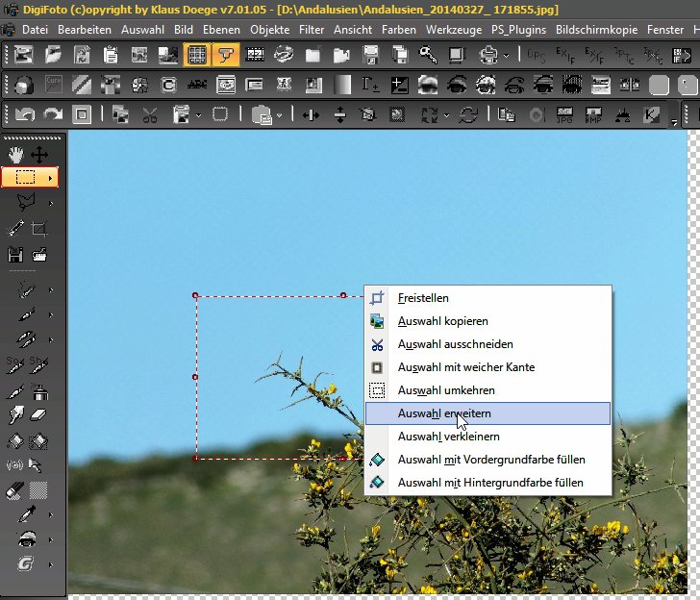Select the eraser tool in toolbox
The height and width of the screenshot is (600, 700).
click(x=39, y=414)
